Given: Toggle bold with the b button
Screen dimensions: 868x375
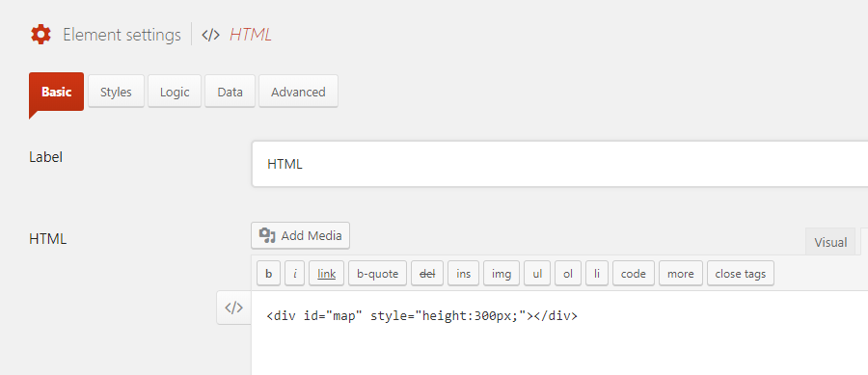Looking at the screenshot, I should [269, 273].
